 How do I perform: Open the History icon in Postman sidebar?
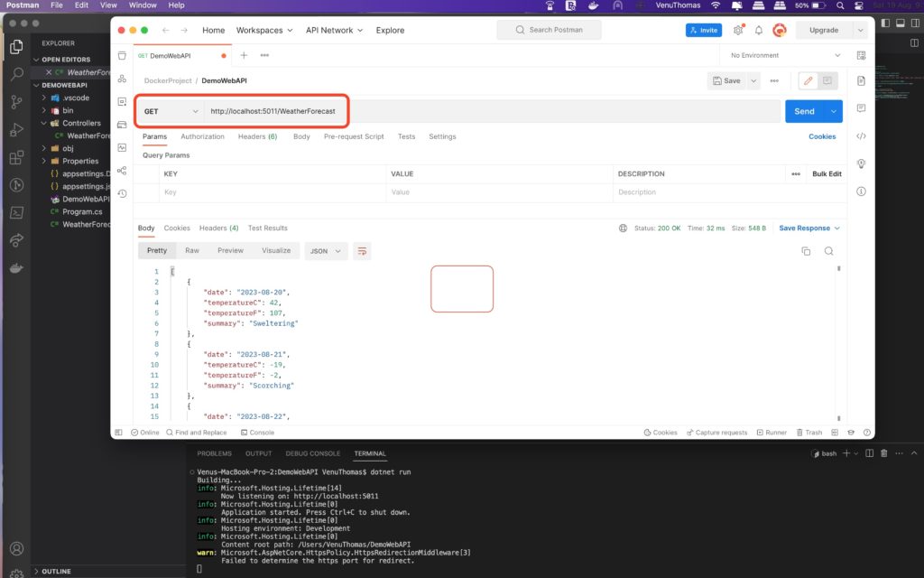122,193
